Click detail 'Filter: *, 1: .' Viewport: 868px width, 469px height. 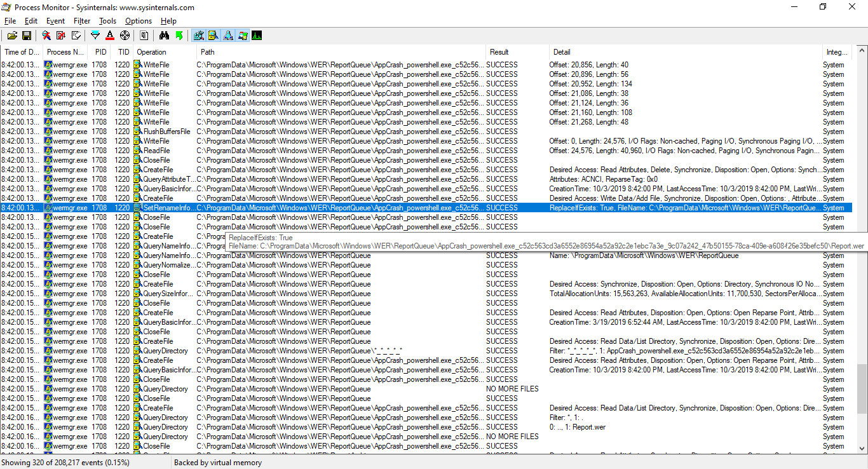pos(566,418)
